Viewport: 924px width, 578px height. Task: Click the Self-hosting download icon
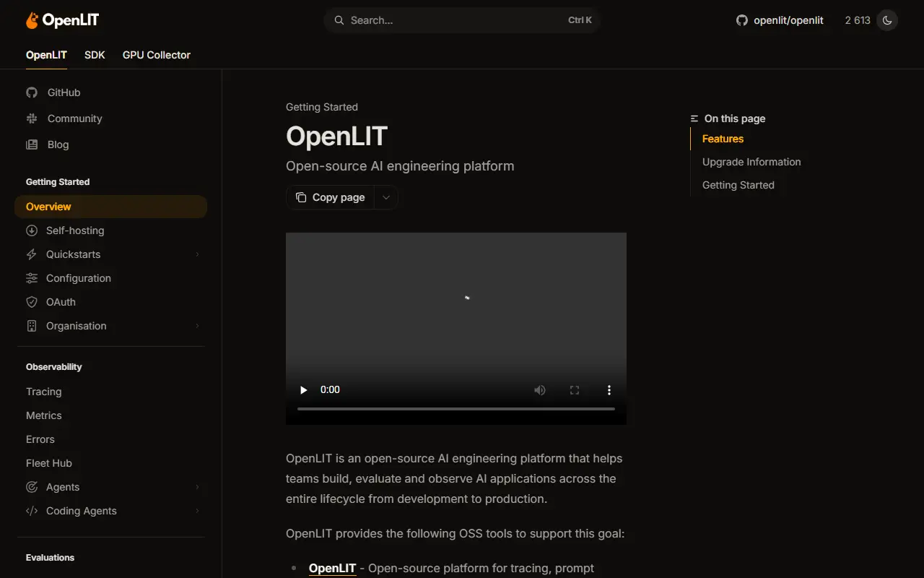click(32, 230)
